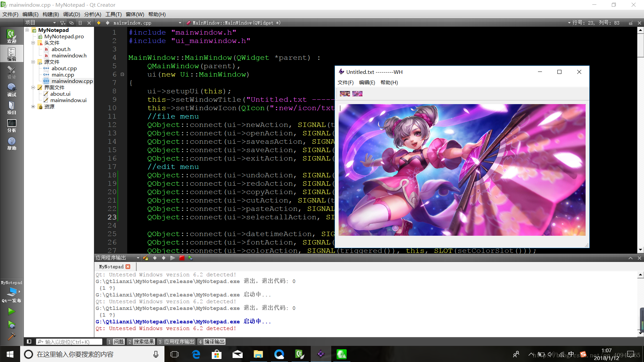The width and height of the screenshot is (644, 362).
Task: Open the Help (帮助) mode icon
Action: (x=11, y=143)
